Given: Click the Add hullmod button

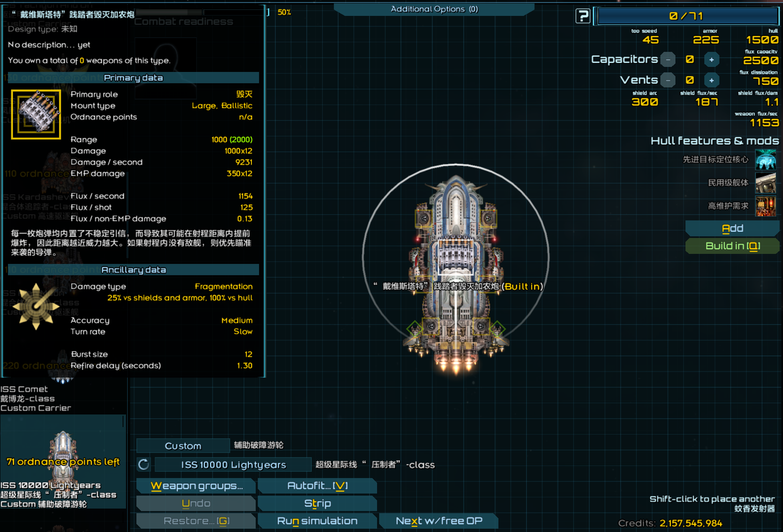Looking at the screenshot, I should point(732,228).
